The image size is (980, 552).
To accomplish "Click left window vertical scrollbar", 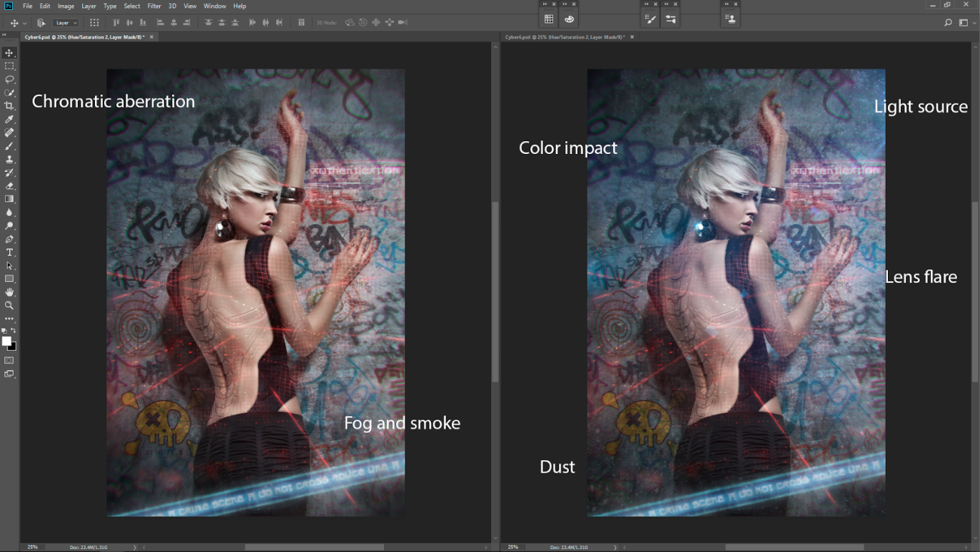I will tap(495, 292).
